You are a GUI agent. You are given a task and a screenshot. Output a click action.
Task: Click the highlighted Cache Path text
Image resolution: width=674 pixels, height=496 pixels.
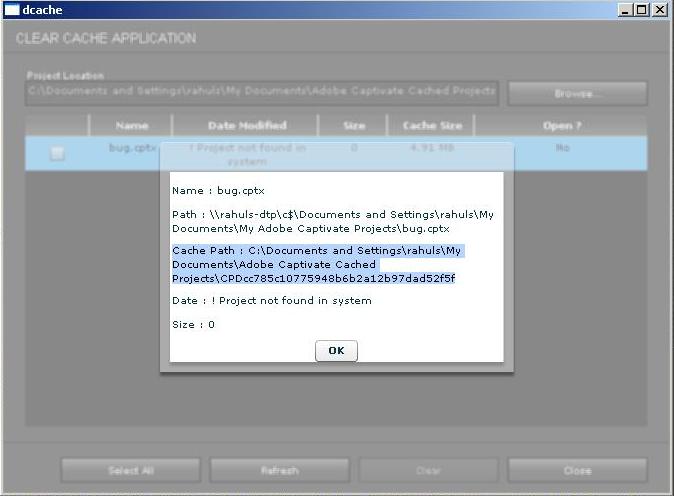(314, 264)
